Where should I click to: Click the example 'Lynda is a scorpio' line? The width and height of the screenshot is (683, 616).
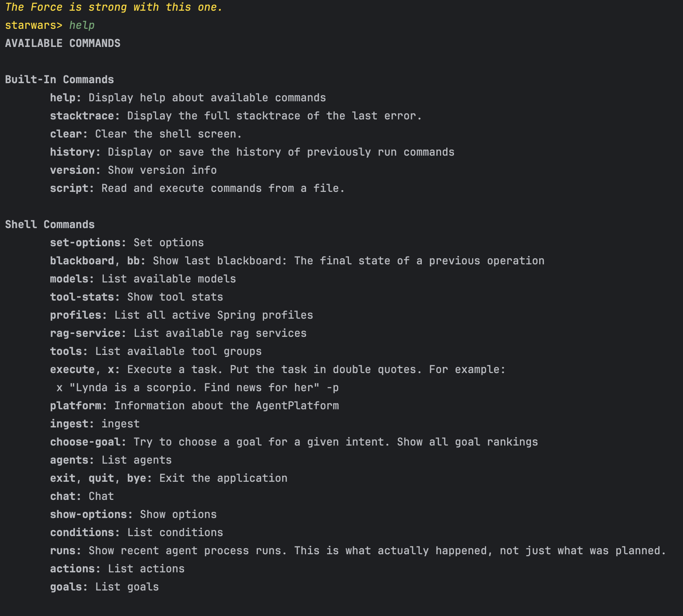[198, 388]
